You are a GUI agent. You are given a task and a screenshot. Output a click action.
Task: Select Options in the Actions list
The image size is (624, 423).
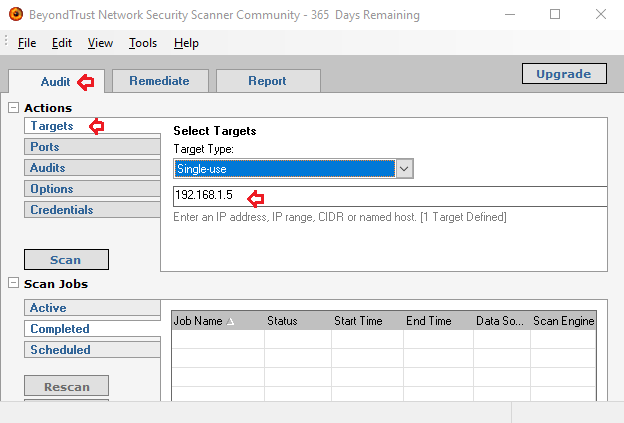tap(92, 189)
